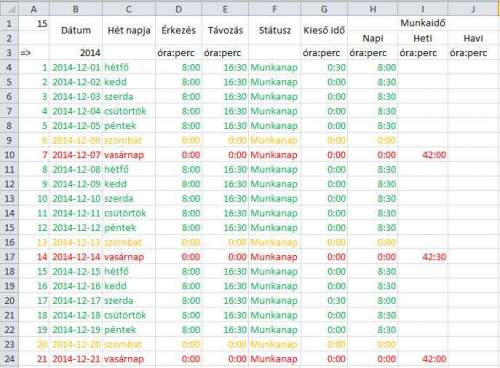
Task: Select column I header
Action: [423, 9]
